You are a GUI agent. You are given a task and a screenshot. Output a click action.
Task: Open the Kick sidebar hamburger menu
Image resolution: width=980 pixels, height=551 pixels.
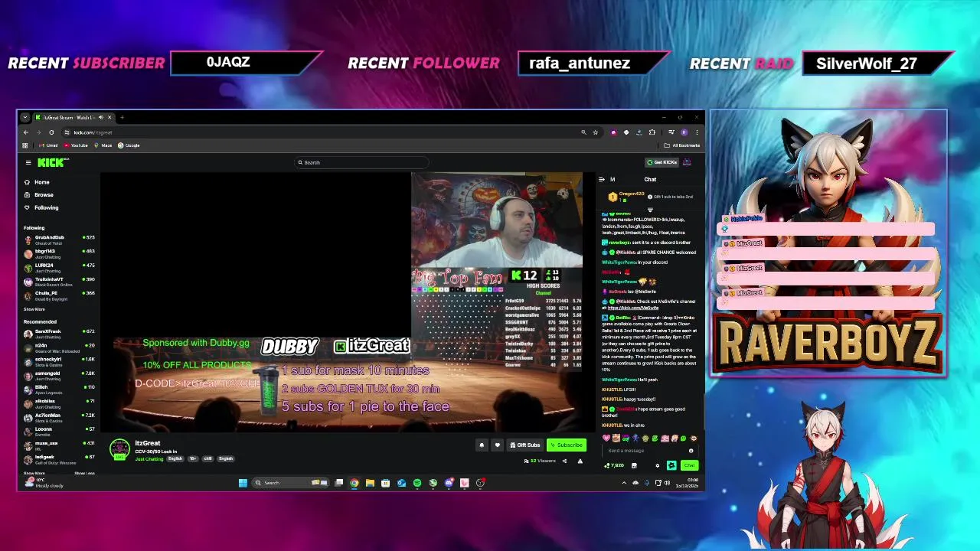tap(28, 162)
